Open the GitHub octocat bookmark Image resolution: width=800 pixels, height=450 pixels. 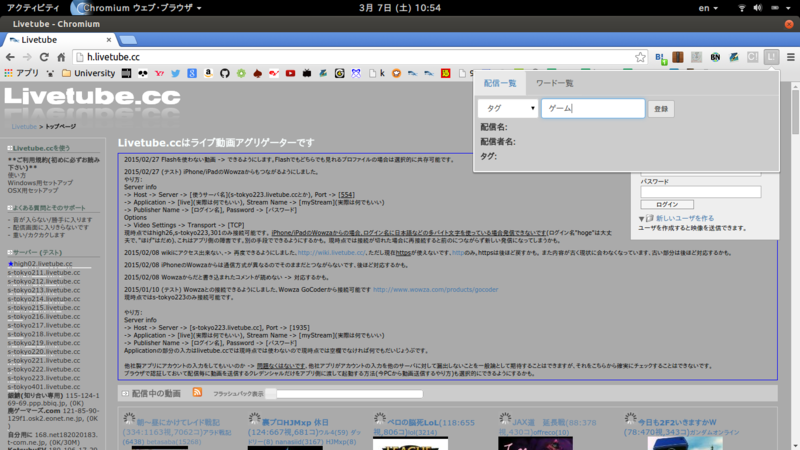pos(224,73)
